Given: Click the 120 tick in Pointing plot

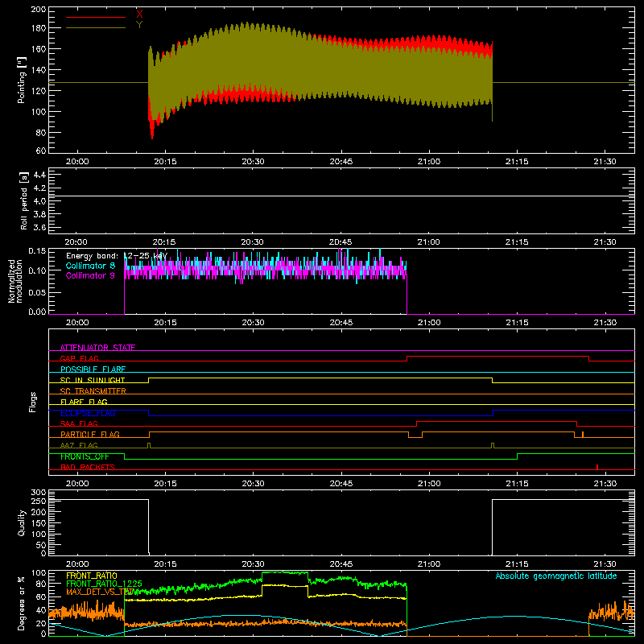Looking at the screenshot, I should tap(38, 91).
